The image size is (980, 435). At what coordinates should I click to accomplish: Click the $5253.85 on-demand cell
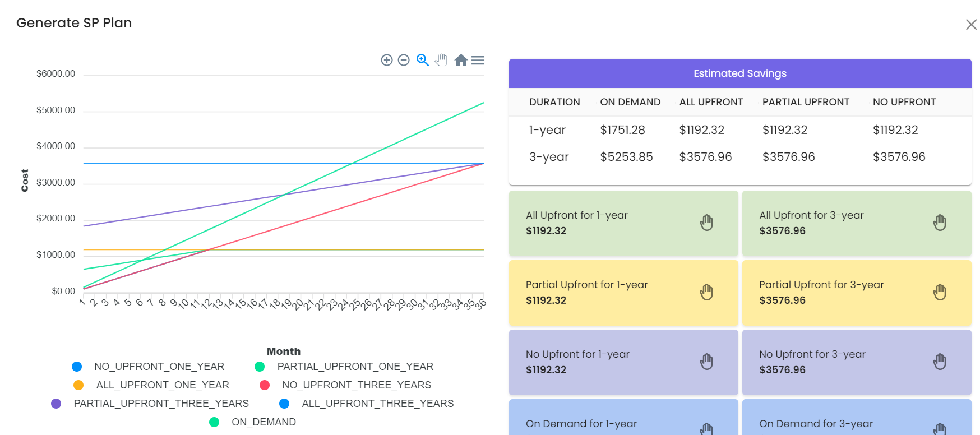626,157
